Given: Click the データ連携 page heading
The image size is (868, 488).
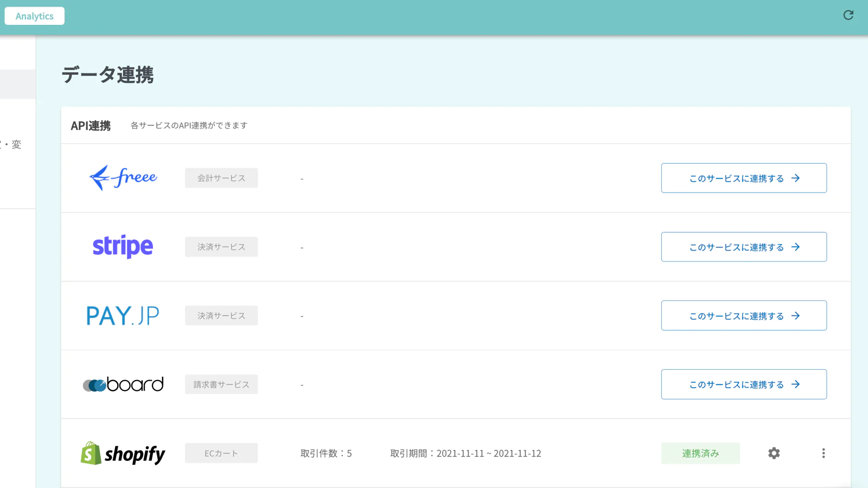Looking at the screenshot, I should coord(107,75).
